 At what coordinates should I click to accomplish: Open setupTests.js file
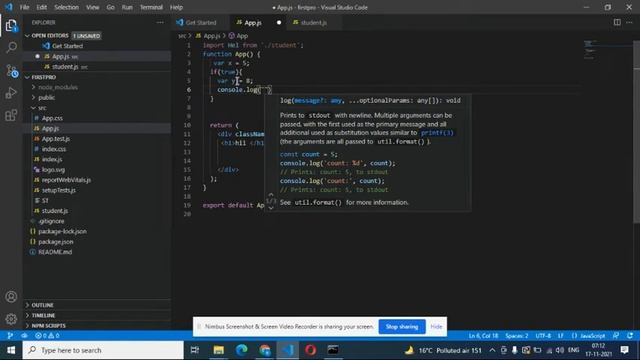[x=58, y=190]
